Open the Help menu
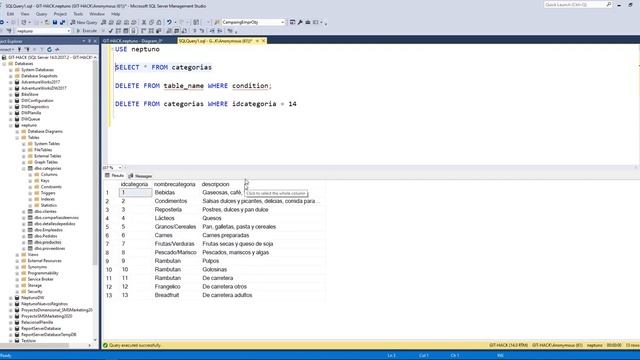 tap(116, 14)
